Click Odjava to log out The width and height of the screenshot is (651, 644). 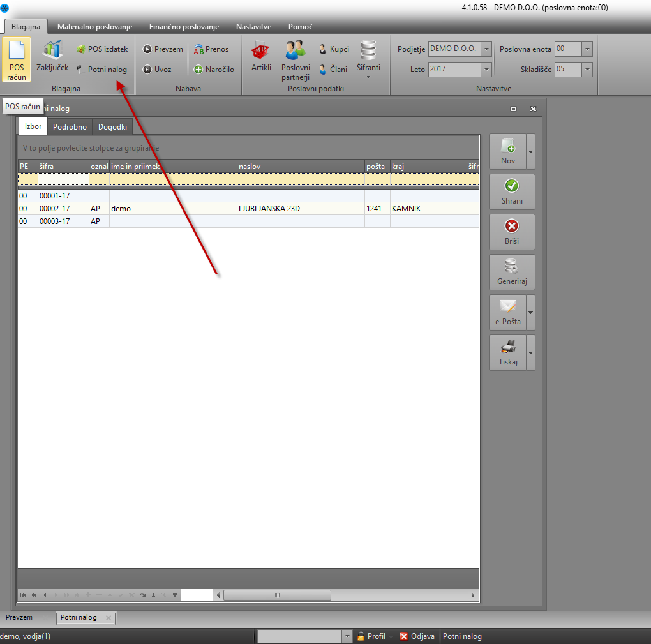(x=417, y=636)
